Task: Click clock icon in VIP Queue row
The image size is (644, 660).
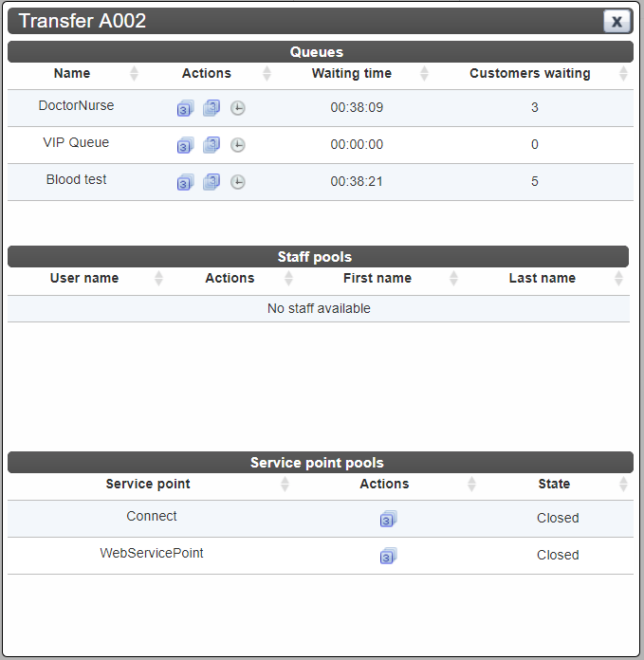Action: coord(238,145)
